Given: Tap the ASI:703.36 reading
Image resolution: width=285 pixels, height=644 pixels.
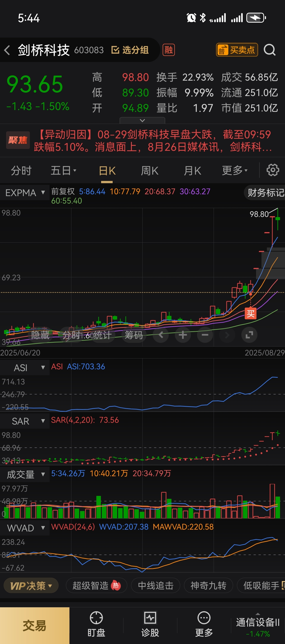Looking at the screenshot, I should coord(86,367).
